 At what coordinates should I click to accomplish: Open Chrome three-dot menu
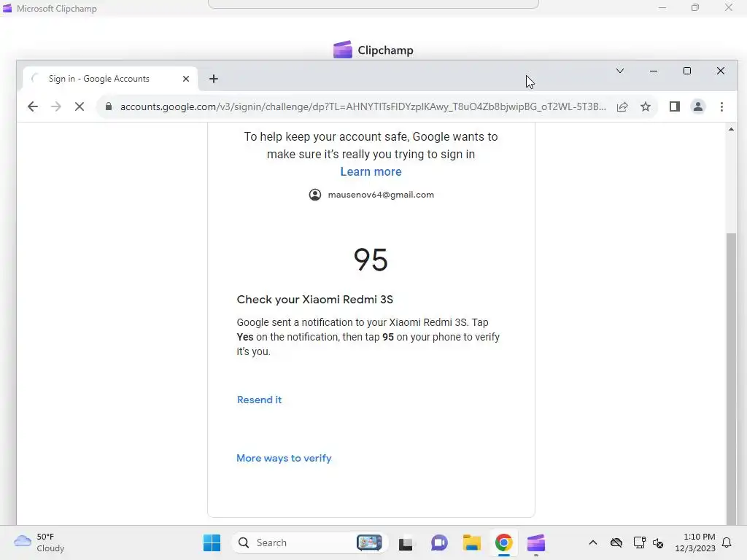click(x=721, y=106)
